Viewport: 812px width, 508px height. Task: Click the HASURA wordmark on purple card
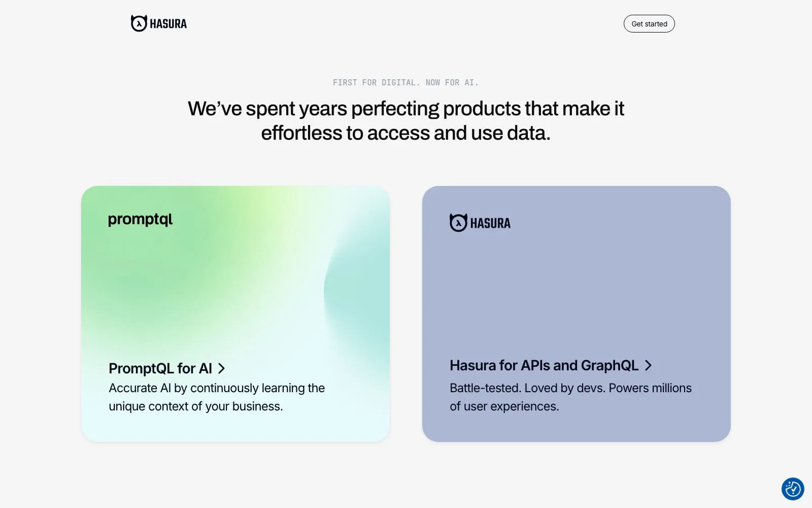click(490, 223)
